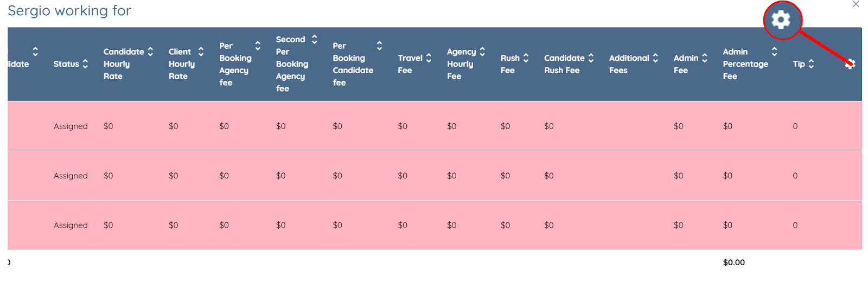868x282 pixels.
Task: Sort by Tip using its arrows
Action: click(811, 64)
